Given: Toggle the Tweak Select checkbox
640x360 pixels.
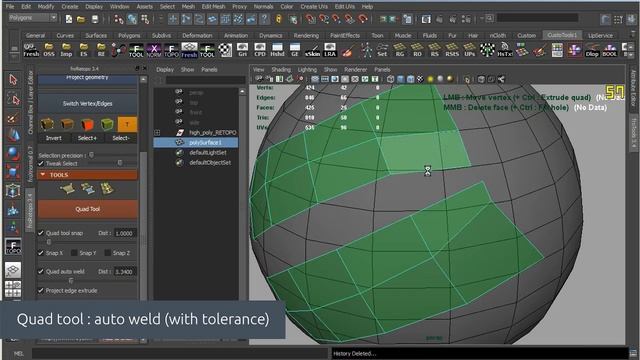Looking at the screenshot, I should point(41,163).
